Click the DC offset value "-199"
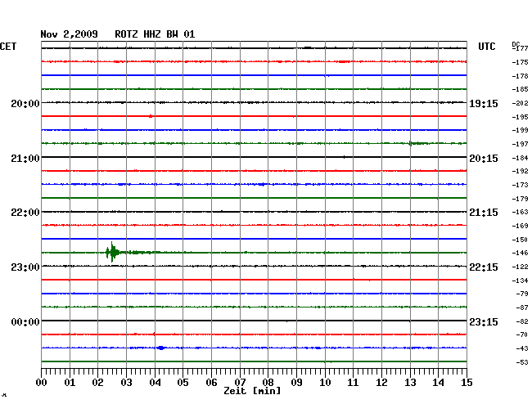532x404 pixels. pyautogui.click(x=521, y=130)
